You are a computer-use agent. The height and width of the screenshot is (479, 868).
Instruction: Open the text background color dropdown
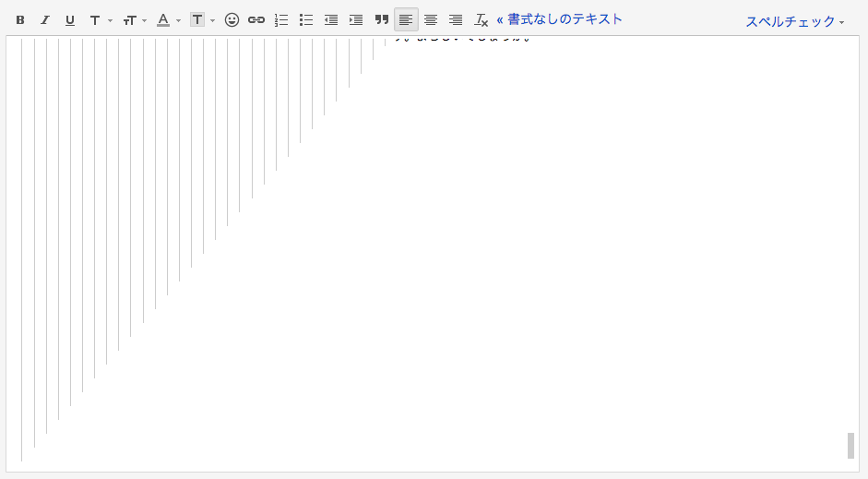tap(202, 19)
